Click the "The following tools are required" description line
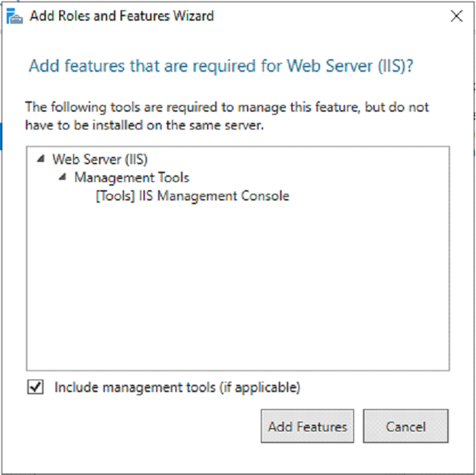The height and width of the screenshot is (475, 476). coord(226,107)
